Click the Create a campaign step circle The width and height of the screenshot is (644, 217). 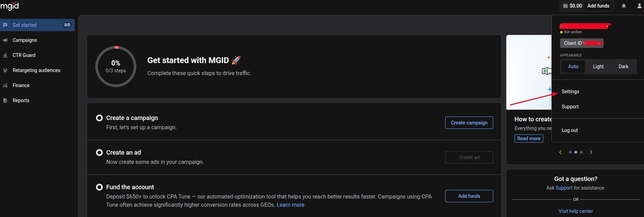pyautogui.click(x=99, y=118)
